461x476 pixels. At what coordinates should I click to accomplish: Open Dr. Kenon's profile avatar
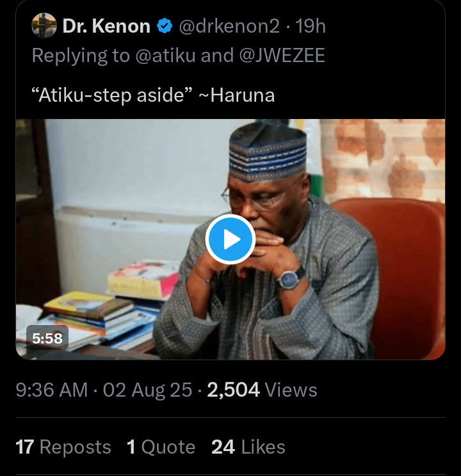coord(44,26)
